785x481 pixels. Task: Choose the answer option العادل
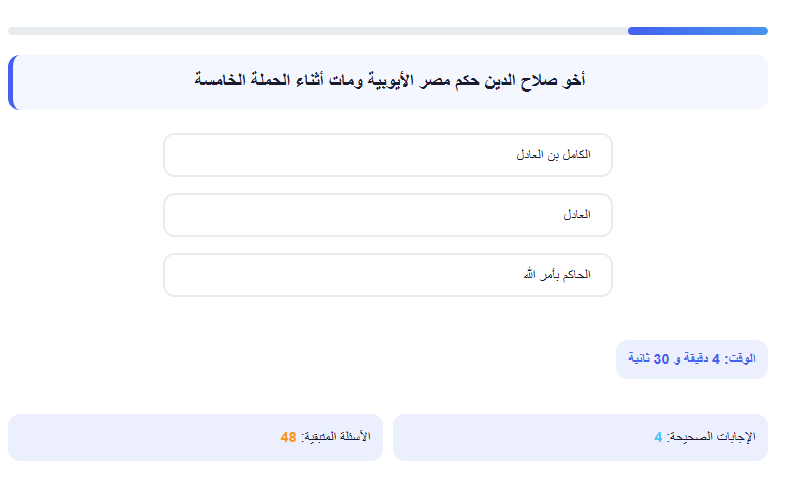click(x=388, y=215)
